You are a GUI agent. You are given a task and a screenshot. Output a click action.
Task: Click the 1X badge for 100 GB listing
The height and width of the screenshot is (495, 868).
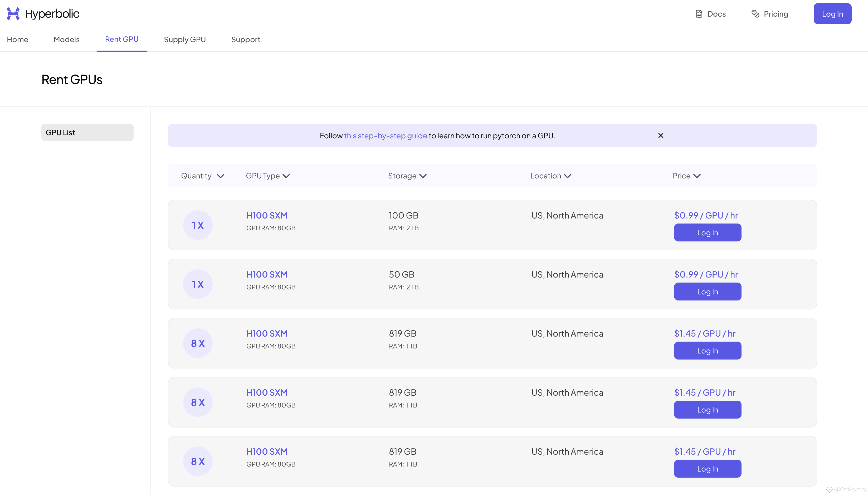click(x=197, y=225)
